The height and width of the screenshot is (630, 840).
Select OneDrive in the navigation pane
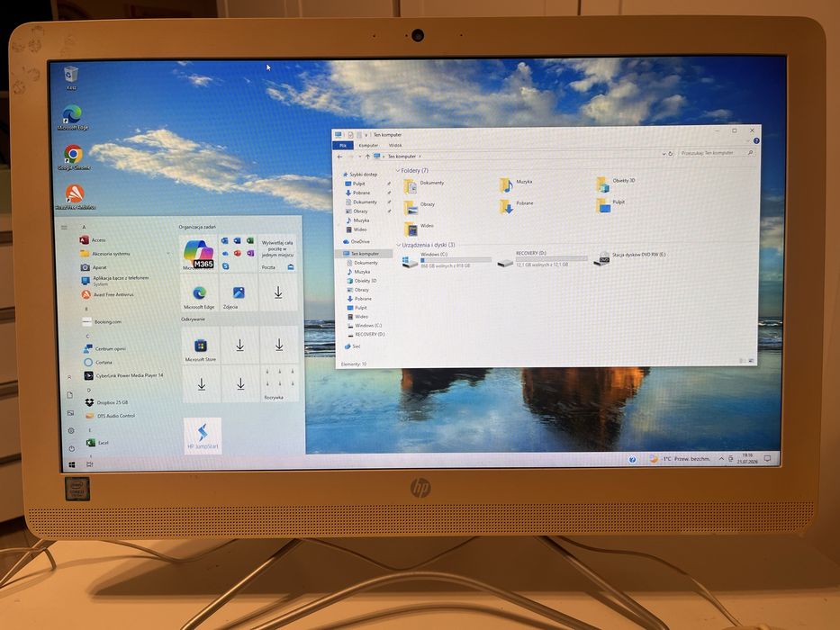pyautogui.click(x=357, y=241)
